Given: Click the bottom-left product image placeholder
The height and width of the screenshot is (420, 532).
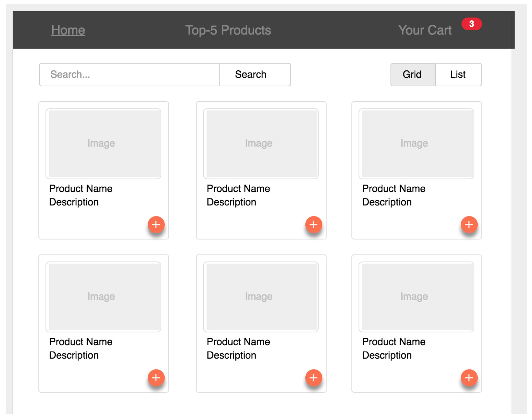Looking at the screenshot, I should (x=103, y=297).
